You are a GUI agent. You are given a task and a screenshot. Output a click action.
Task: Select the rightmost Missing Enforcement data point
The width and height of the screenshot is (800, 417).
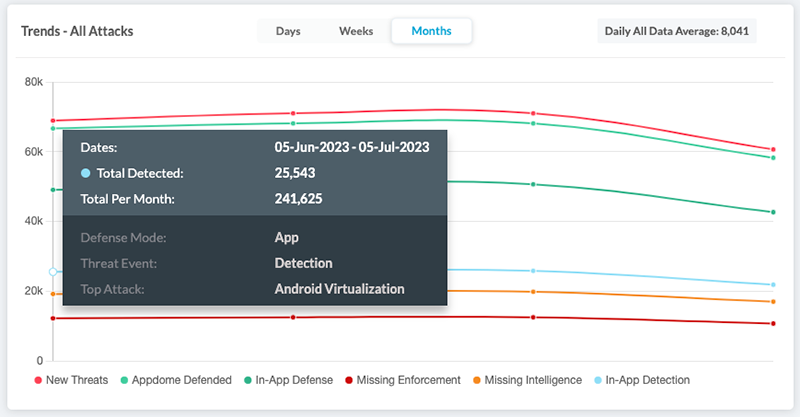(x=773, y=323)
